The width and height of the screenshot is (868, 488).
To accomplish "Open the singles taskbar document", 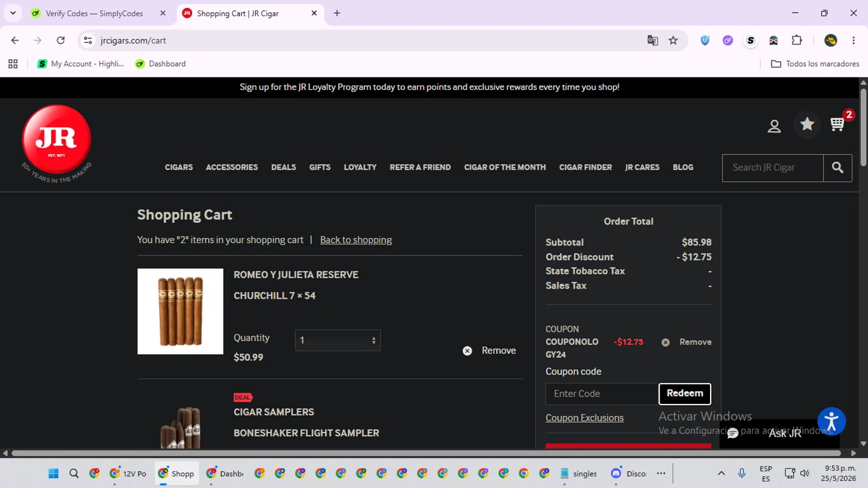I will pyautogui.click(x=579, y=474).
